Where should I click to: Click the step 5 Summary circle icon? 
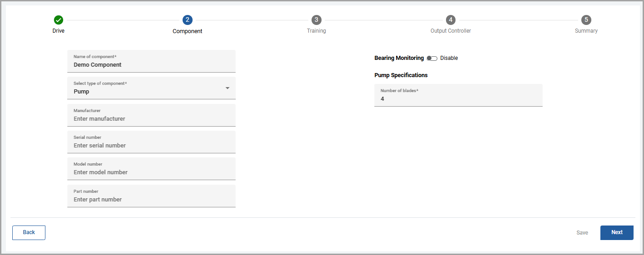(x=586, y=20)
